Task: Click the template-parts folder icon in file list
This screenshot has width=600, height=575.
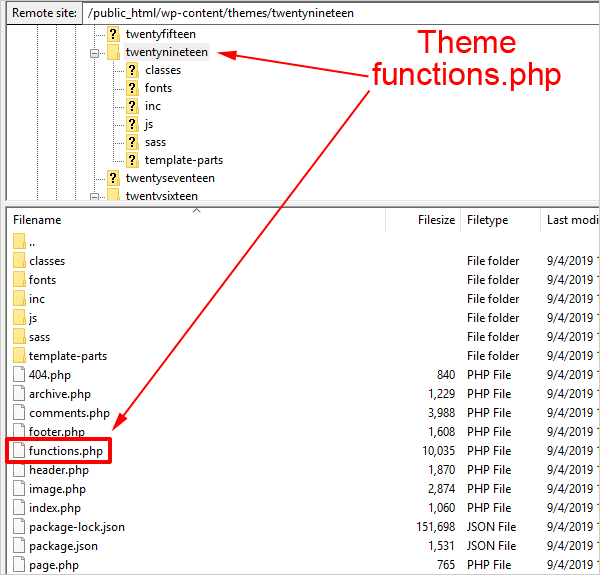Action: pyautogui.click(x=19, y=356)
